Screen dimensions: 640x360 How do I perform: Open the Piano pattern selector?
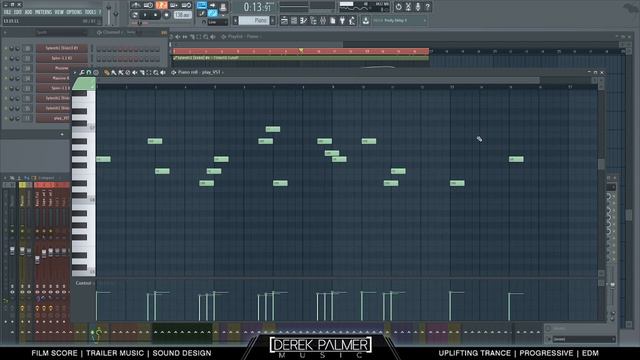tap(254, 20)
